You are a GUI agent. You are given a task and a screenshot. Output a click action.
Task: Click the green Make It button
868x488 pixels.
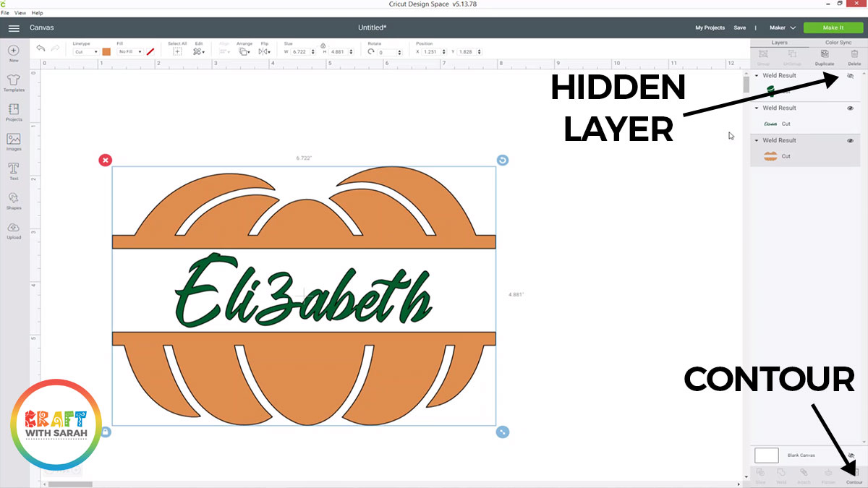tap(833, 27)
